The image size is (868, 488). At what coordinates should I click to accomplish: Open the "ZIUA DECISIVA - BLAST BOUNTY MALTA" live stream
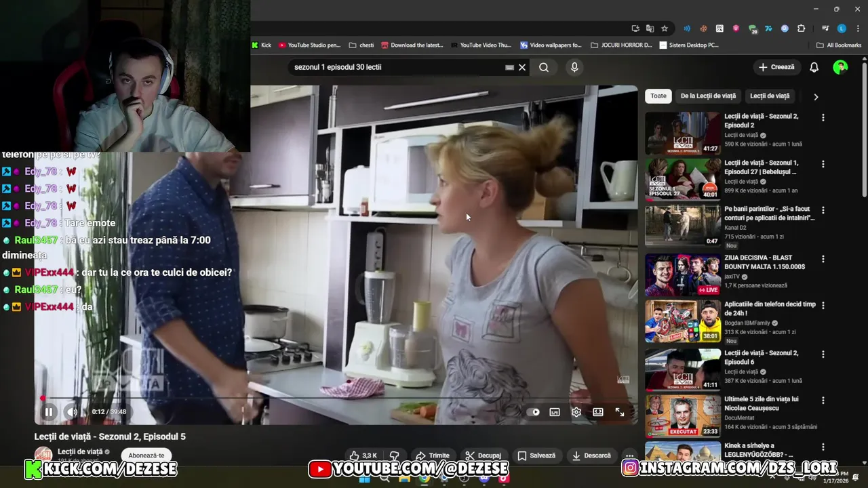[683, 274]
